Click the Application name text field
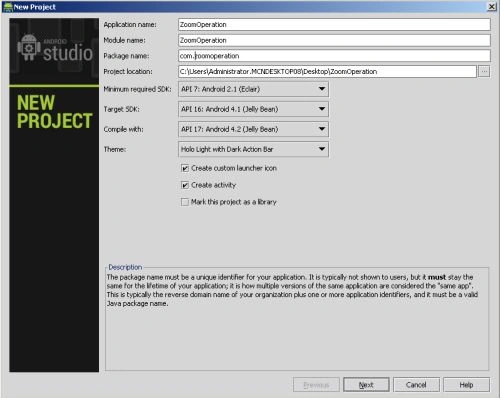 click(x=334, y=25)
